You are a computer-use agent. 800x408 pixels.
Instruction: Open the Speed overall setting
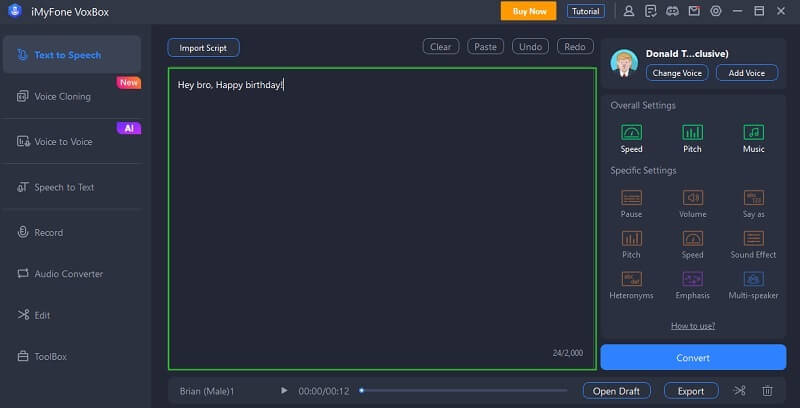pyautogui.click(x=631, y=139)
